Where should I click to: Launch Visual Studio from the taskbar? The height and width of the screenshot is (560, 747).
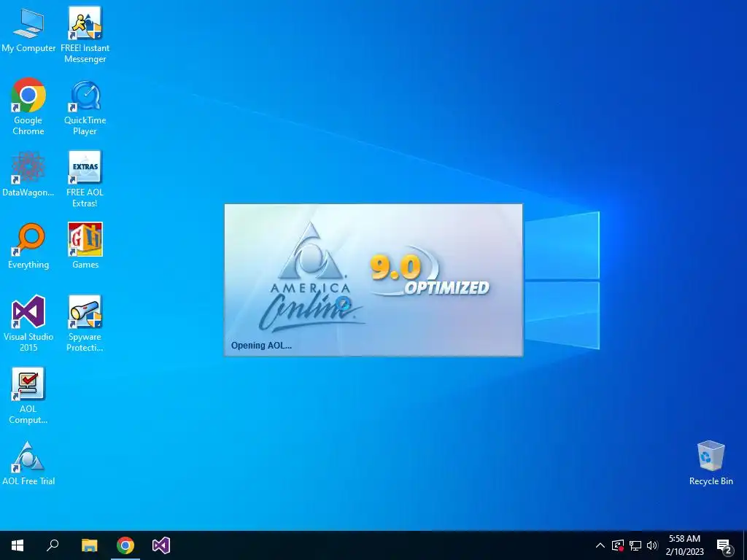[x=161, y=545]
